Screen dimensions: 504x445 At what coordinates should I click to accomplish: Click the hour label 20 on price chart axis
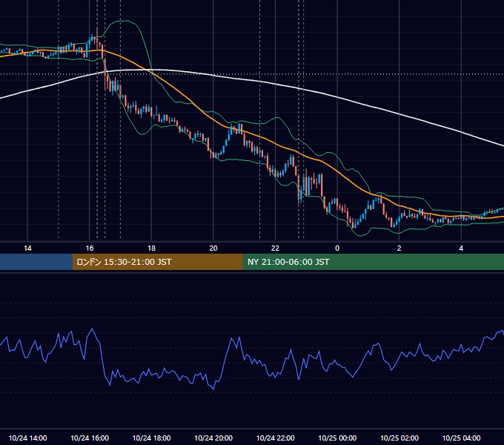click(213, 248)
